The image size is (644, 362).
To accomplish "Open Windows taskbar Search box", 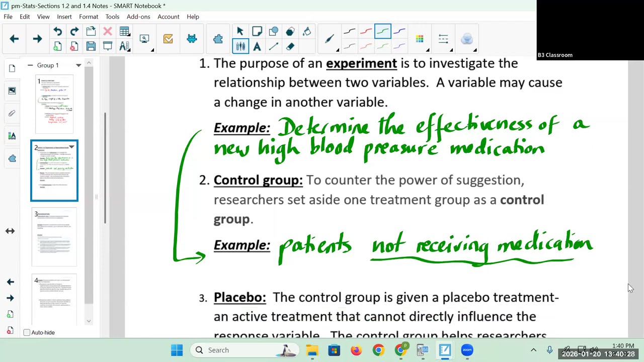I will tap(245, 350).
